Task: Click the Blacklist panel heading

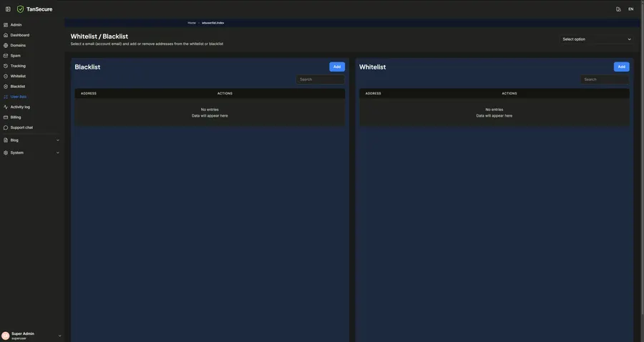Action: pyautogui.click(x=87, y=67)
